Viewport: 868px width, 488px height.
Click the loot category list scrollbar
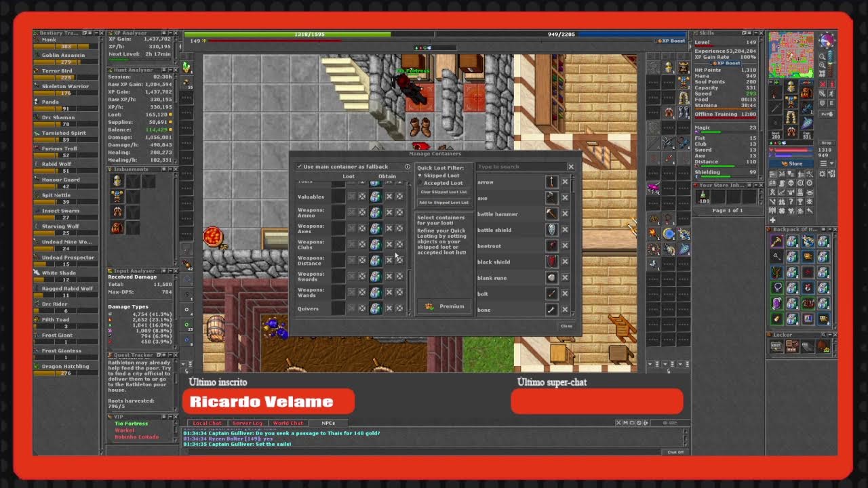409,247
